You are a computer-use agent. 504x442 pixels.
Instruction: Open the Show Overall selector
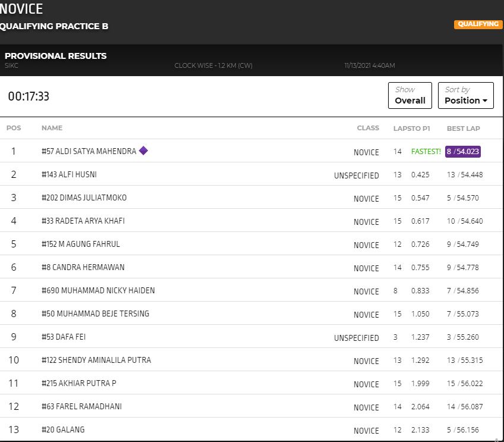click(410, 96)
